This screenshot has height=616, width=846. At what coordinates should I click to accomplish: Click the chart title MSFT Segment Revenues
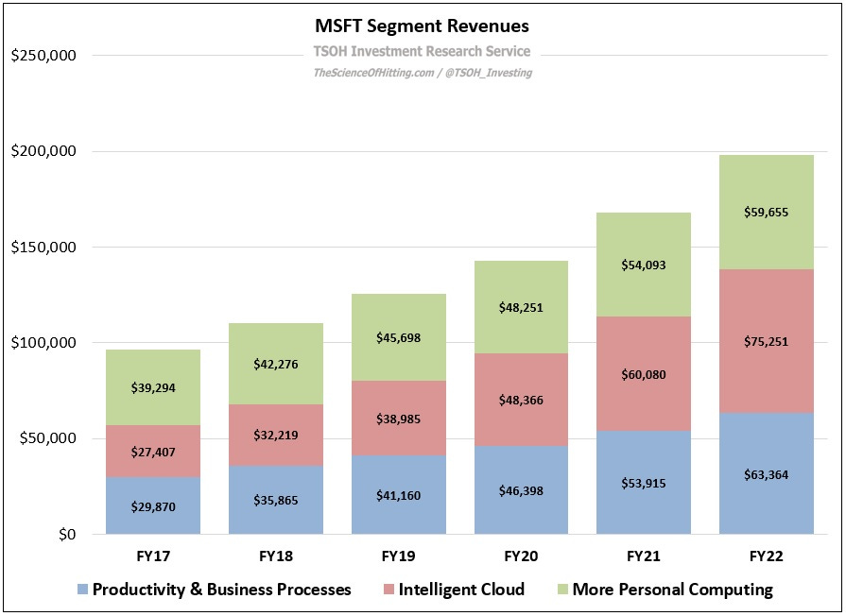(422, 26)
